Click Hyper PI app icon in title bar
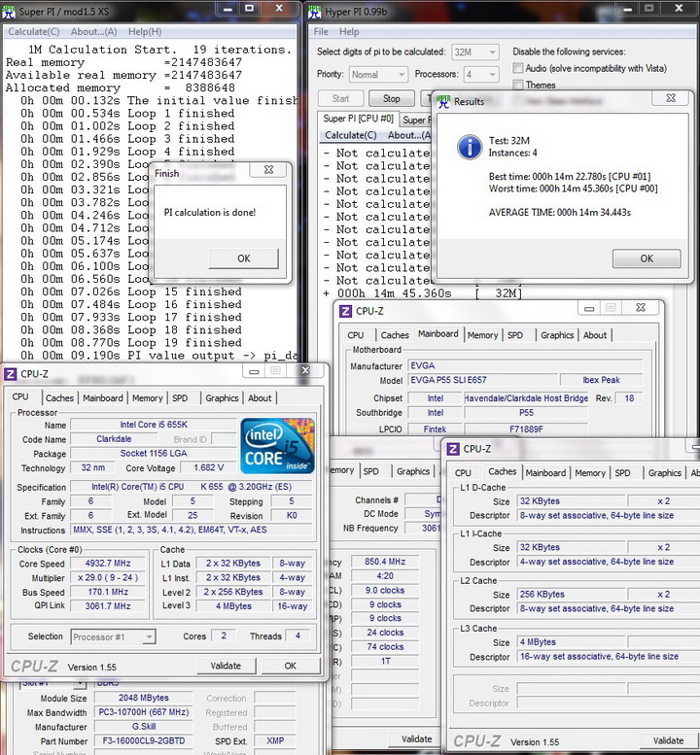 pos(315,12)
